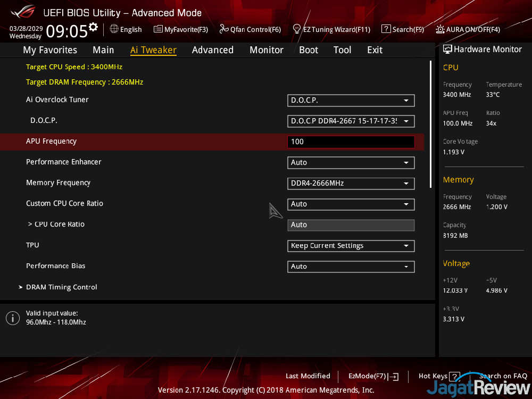Open Qfan Control fan icon
The image size is (532, 399).
point(224,29)
